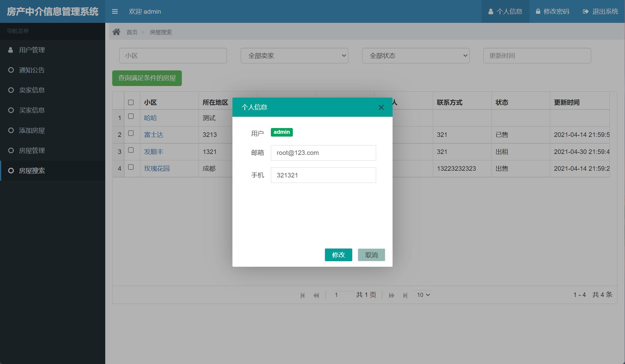
Task: Click the 退出系统 logout icon
Action: click(x=585, y=12)
